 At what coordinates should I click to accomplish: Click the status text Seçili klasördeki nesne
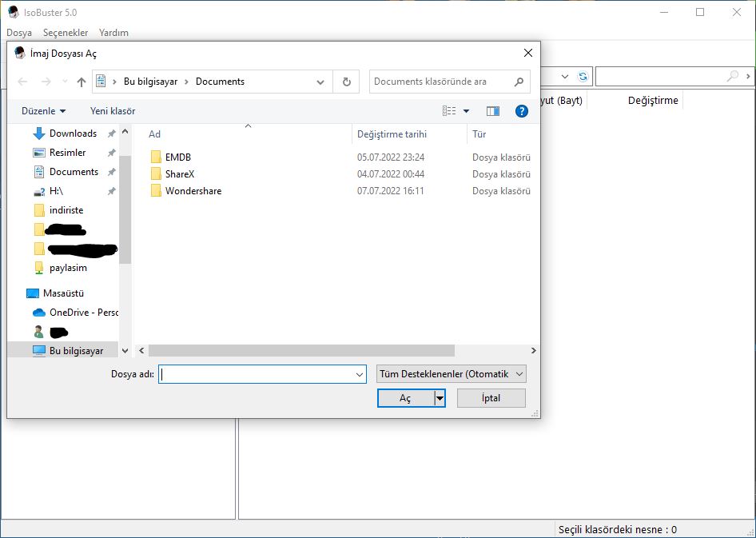(617, 530)
